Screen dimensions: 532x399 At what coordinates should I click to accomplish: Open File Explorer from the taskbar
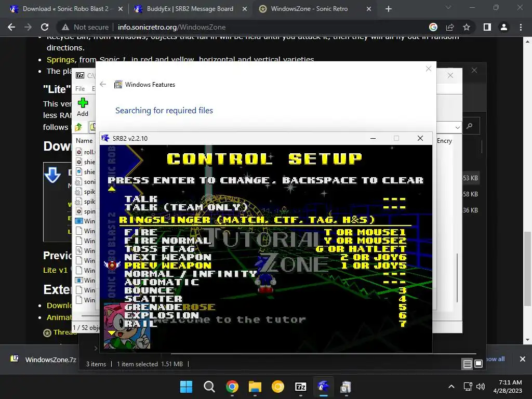tap(255, 387)
